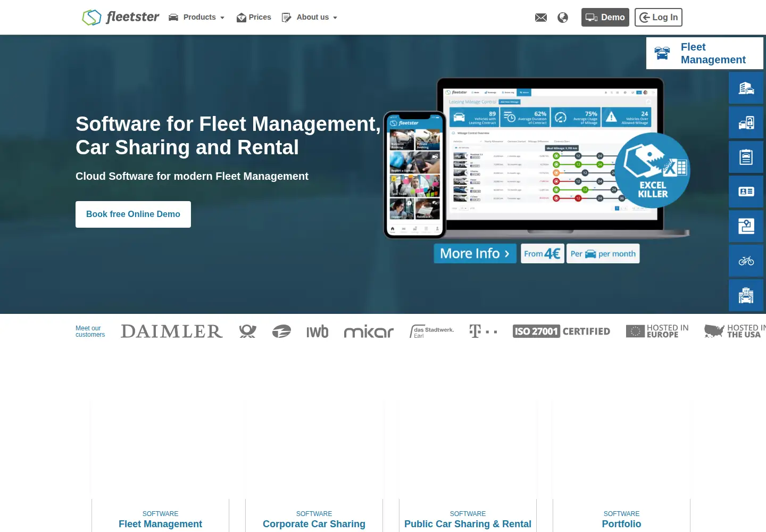The width and height of the screenshot is (766, 532).
Task: Click the From 4€ price badge
Action: 542,254
